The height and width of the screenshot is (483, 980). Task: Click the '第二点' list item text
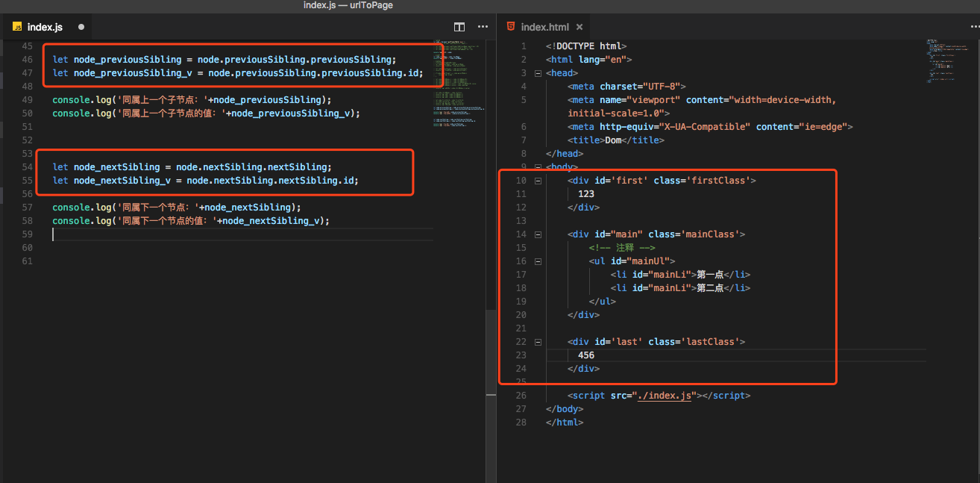tap(711, 288)
